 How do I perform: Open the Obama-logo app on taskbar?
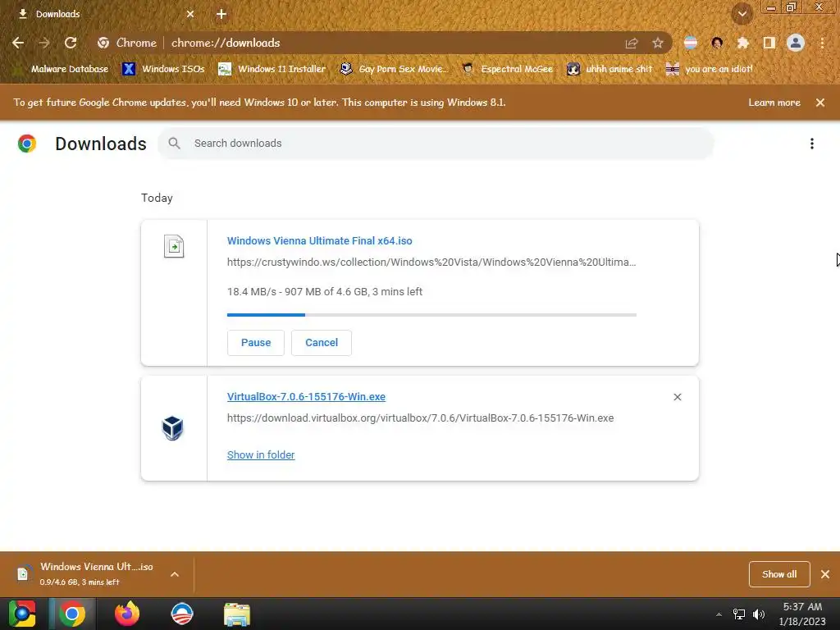coord(181,614)
